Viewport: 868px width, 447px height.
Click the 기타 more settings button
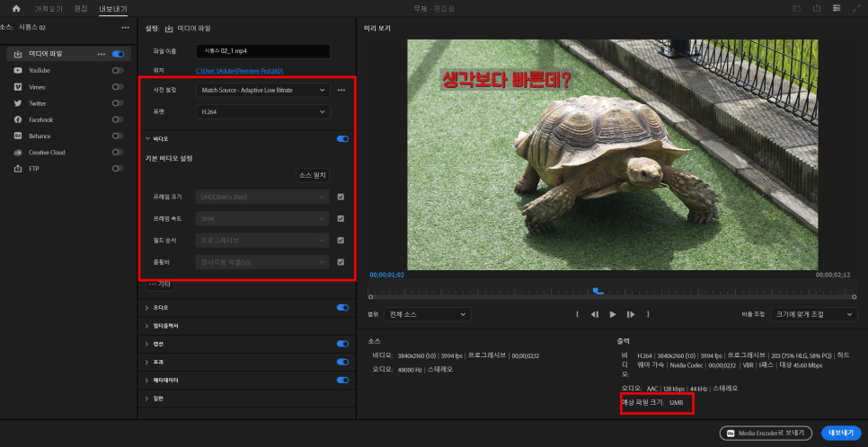[x=159, y=285]
